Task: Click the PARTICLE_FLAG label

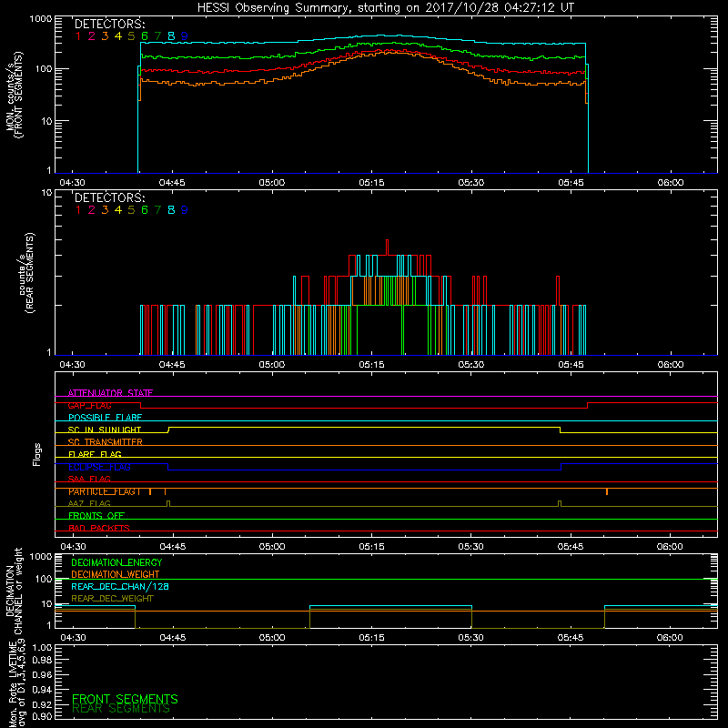Action: tap(105, 491)
